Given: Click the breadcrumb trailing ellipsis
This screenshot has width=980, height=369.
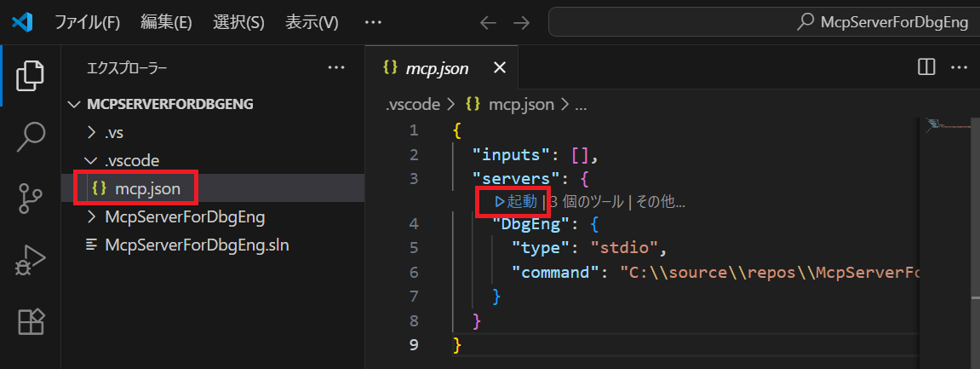Looking at the screenshot, I should [580, 105].
